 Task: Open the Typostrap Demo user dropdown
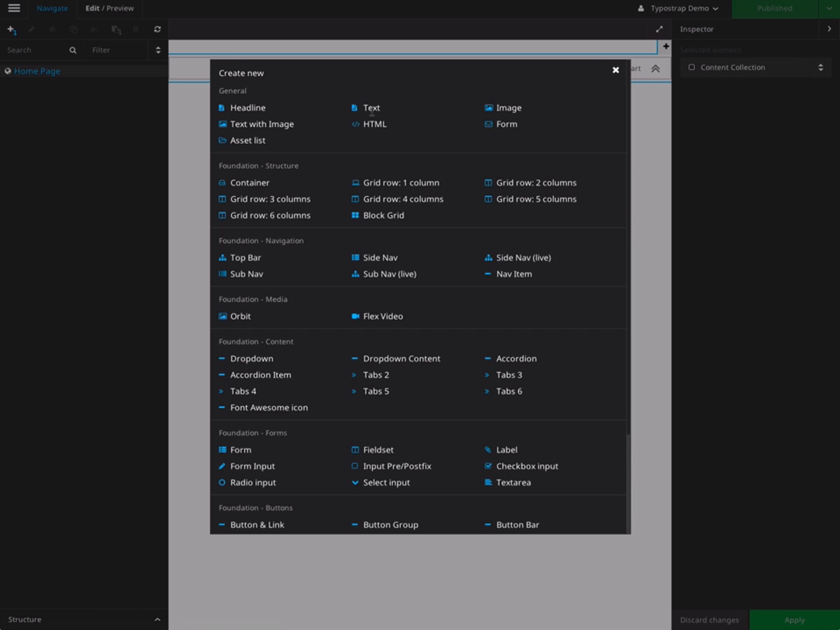coord(679,8)
